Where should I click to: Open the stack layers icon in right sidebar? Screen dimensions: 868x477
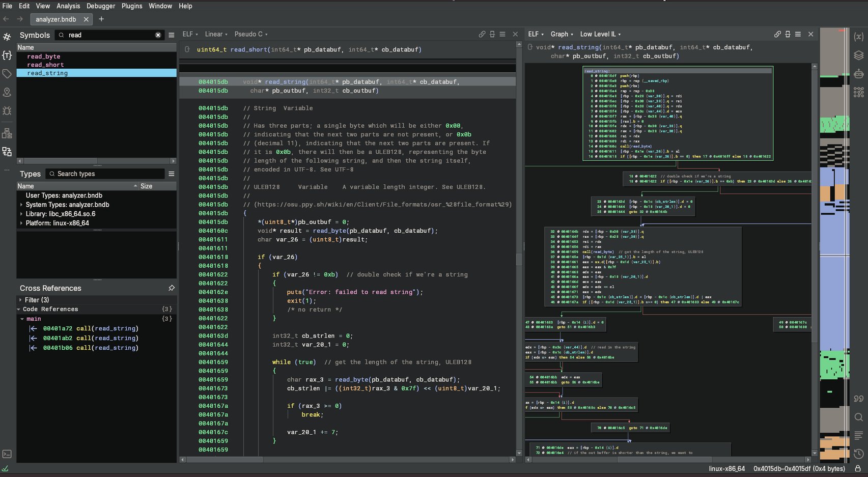coord(859,55)
